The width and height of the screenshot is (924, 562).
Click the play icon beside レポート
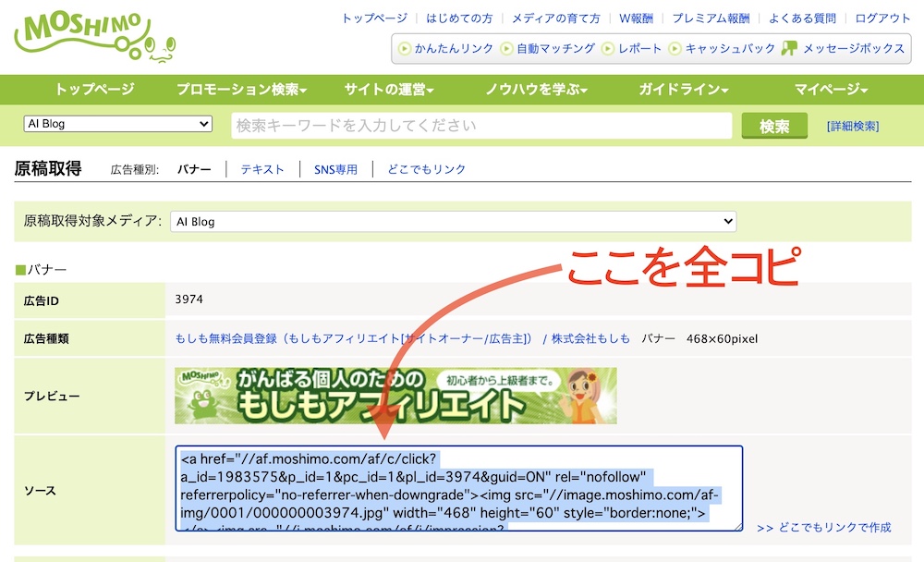click(608, 48)
